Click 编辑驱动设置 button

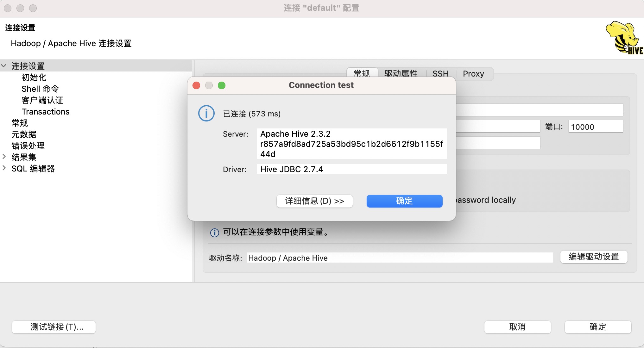click(x=594, y=257)
